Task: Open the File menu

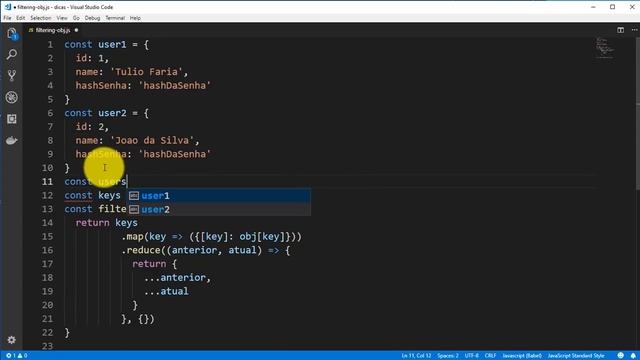Action: (7, 18)
